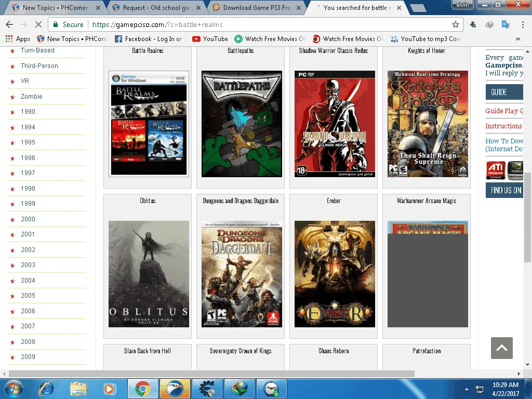Open the Shadow Warrior Classic Redux cover
532x399 pixels.
335,124
